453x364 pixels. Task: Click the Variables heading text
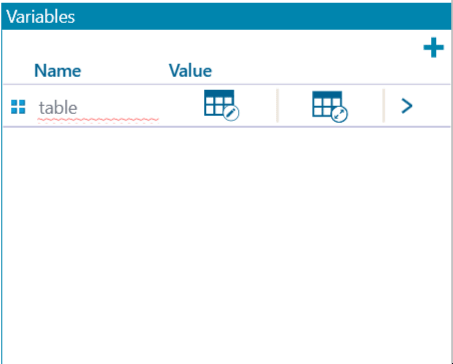click(40, 16)
